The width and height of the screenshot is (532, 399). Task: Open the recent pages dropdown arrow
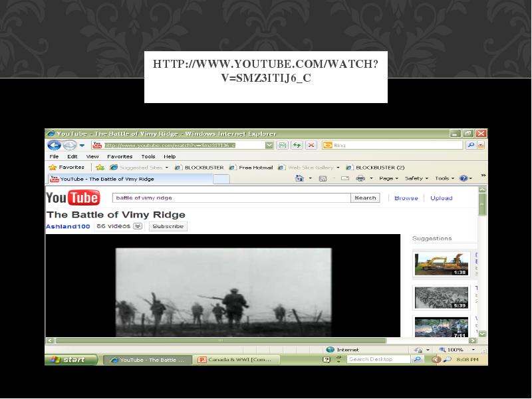tap(82, 146)
